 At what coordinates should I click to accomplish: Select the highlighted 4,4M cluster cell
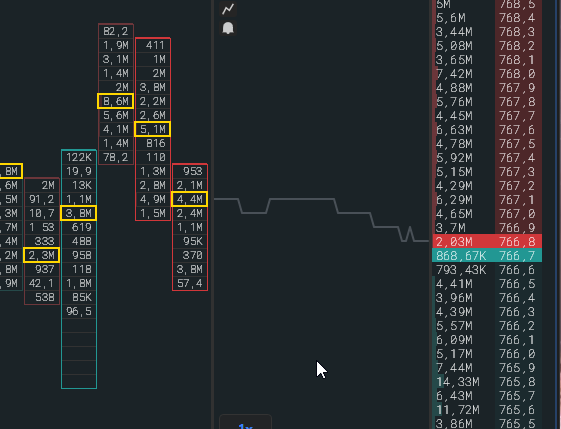tap(190, 199)
